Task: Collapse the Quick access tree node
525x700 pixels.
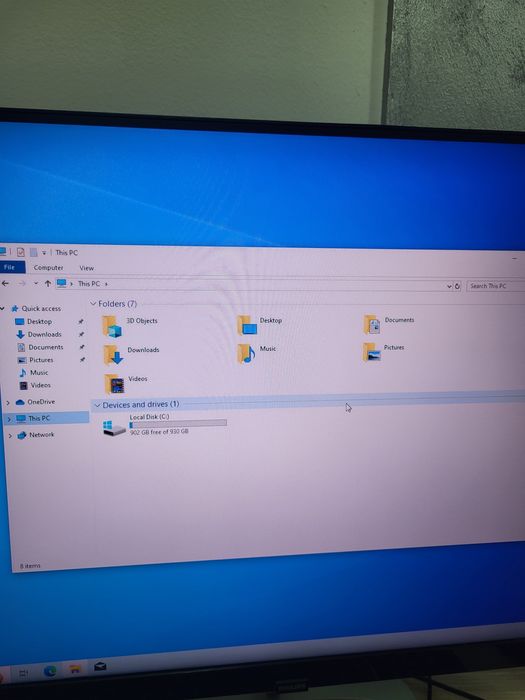Action: tap(3, 308)
